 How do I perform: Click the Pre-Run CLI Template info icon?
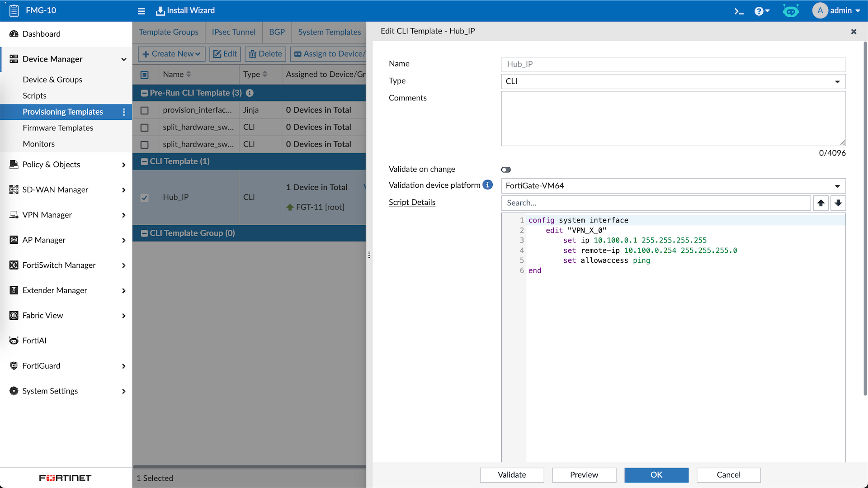pos(250,93)
